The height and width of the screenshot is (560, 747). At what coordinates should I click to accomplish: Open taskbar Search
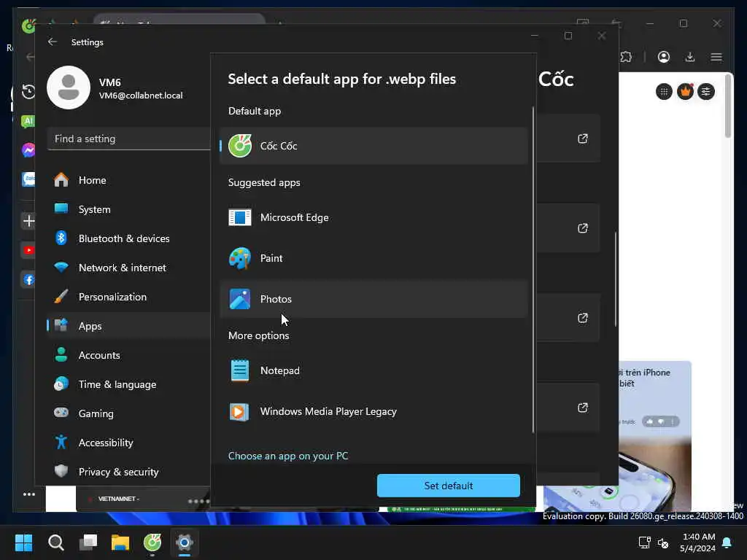(x=55, y=542)
